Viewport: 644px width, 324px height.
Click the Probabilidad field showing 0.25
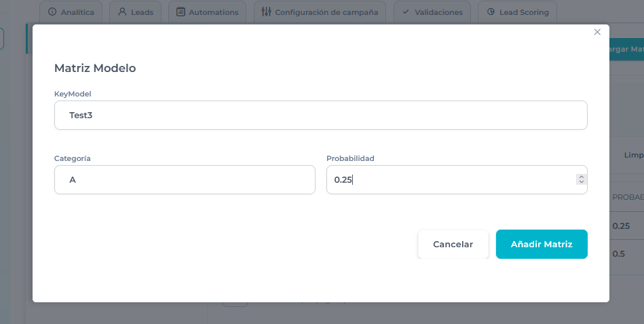[448, 180]
